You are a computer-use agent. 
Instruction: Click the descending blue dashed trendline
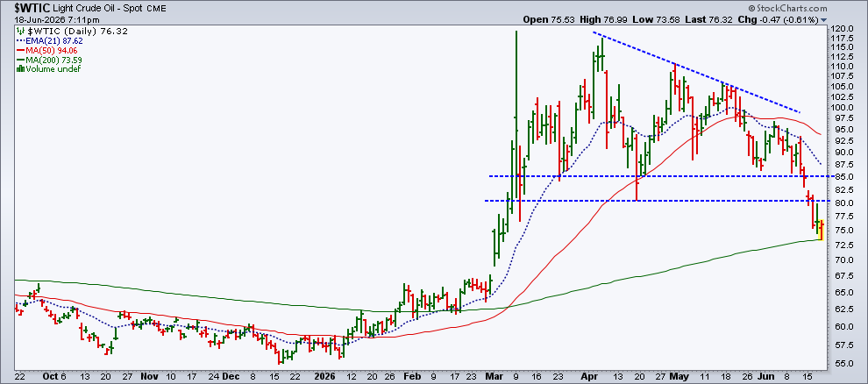point(698,73)
